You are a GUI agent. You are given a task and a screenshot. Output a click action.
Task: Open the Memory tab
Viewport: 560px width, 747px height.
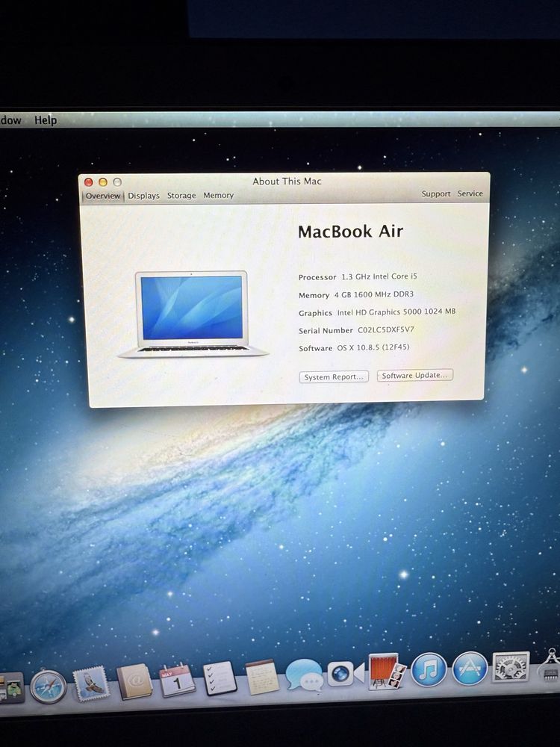point(219,195)
